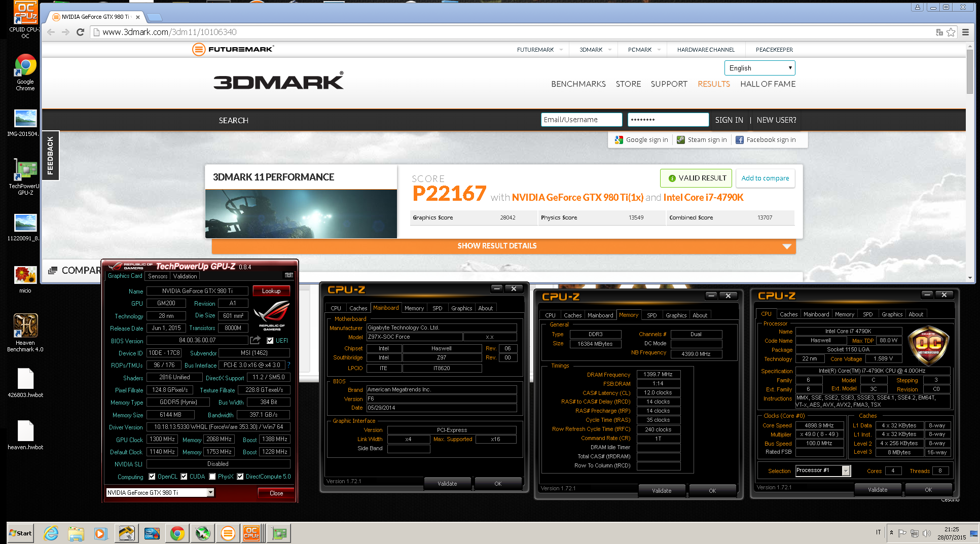Open Processor #1 selection dropdown in CPU-Z
This screenshot has height=544, width=980.
846,470
